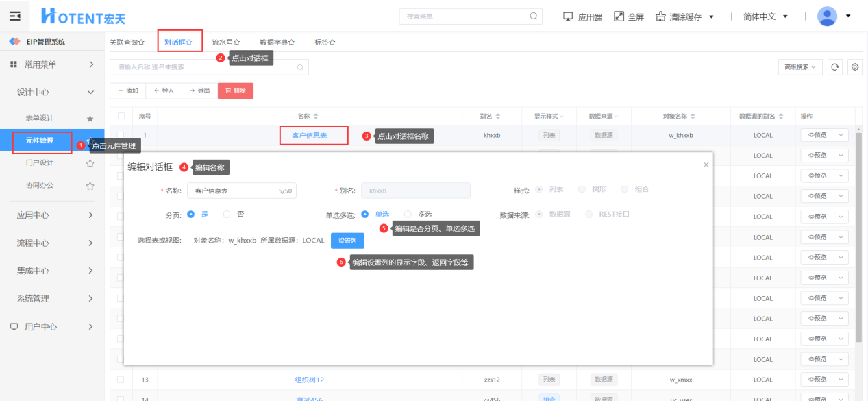Tick the header select-all checkbox in table

click(121, 117)
